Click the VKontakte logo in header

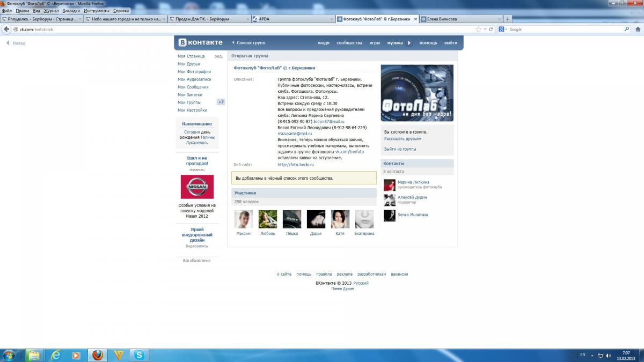click(x=200, y=42)
